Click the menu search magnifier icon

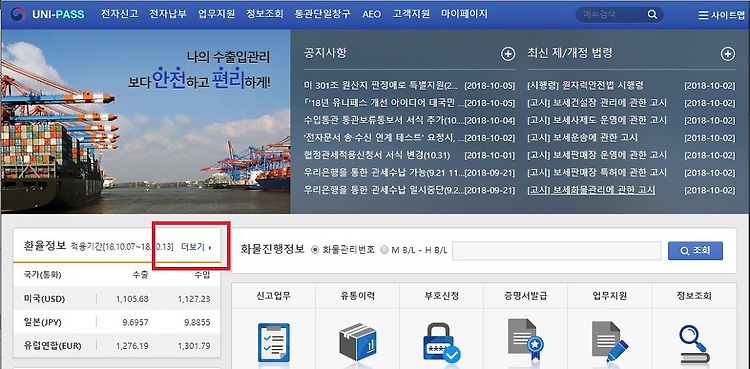[652, 14]
